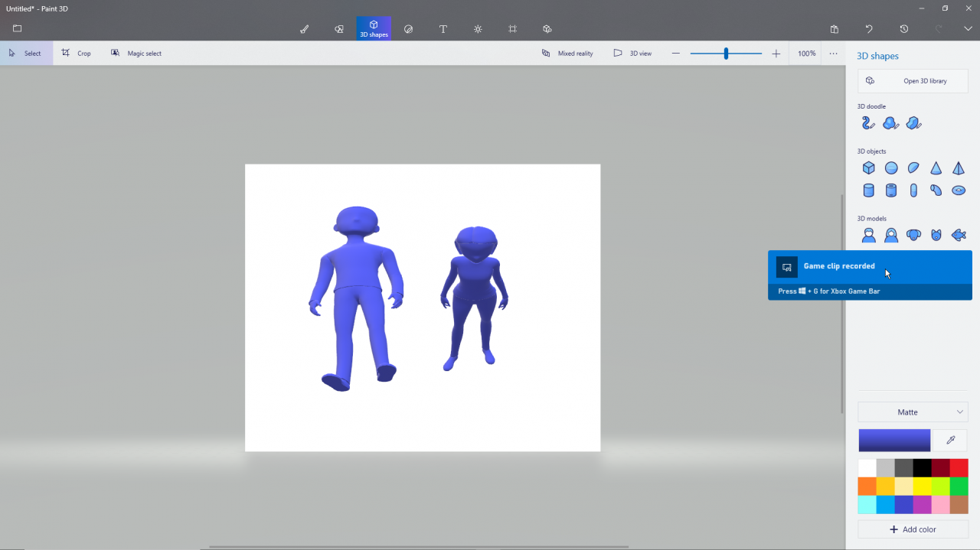Switch to the Canvas tab
Image resolution: width=980 pixels, height=550 pixels.
click(x=512, y=29)
